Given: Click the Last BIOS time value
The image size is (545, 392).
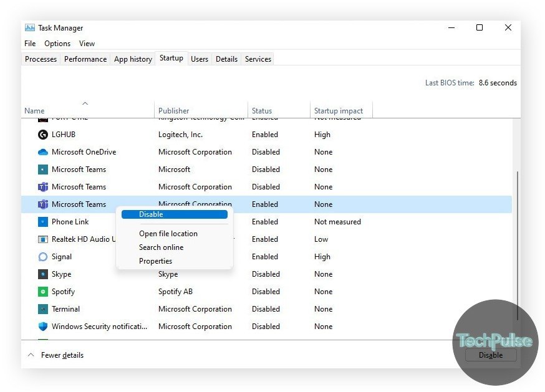Looking at the screenshot, I should pyautogui.click(x=498, y=83).
